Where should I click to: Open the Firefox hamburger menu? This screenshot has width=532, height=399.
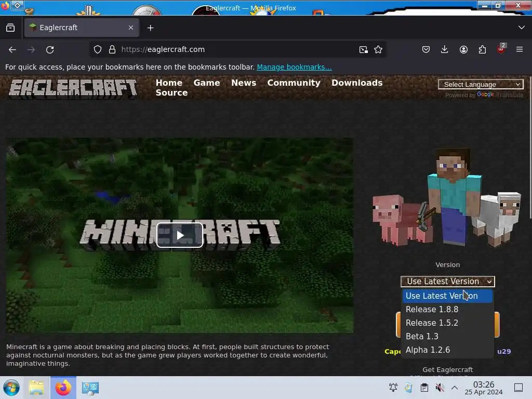[520, 49]
